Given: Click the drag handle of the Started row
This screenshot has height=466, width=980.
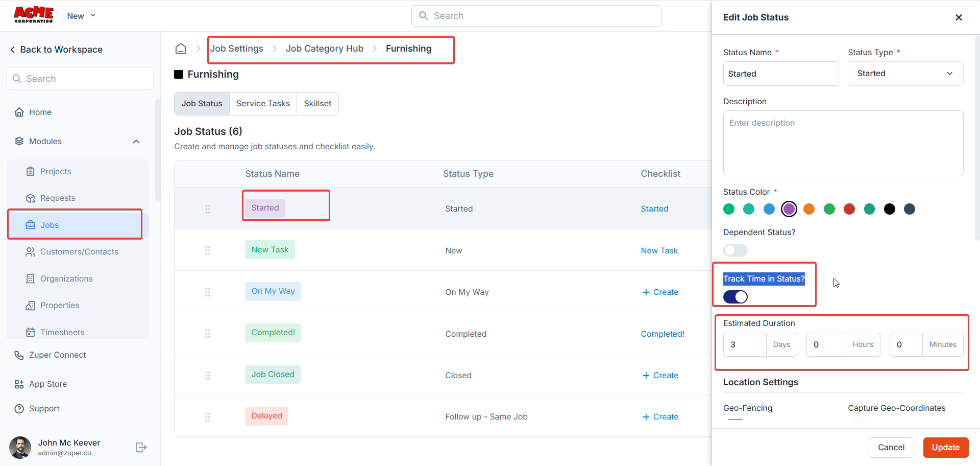Looking at the screenshot, I should [x=208, y=209].
